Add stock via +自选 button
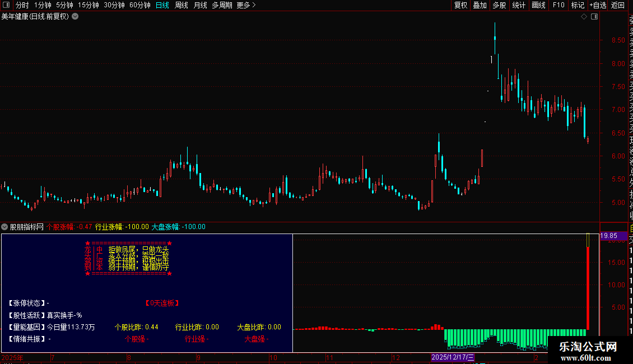The height and width of the screenshot is (364, 633). click(598, 5)
